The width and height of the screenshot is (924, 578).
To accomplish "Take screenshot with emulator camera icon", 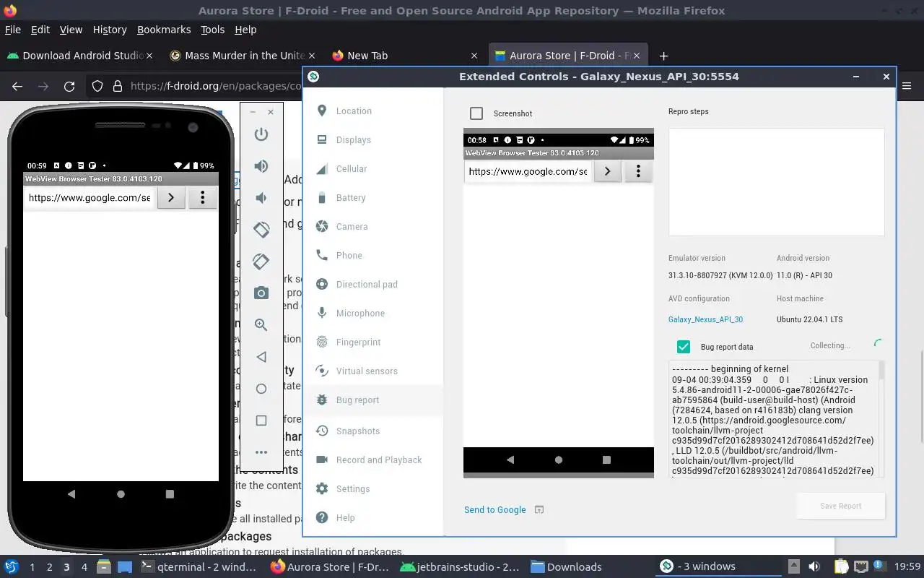I will pyautogui.click(x=261, y=293).
